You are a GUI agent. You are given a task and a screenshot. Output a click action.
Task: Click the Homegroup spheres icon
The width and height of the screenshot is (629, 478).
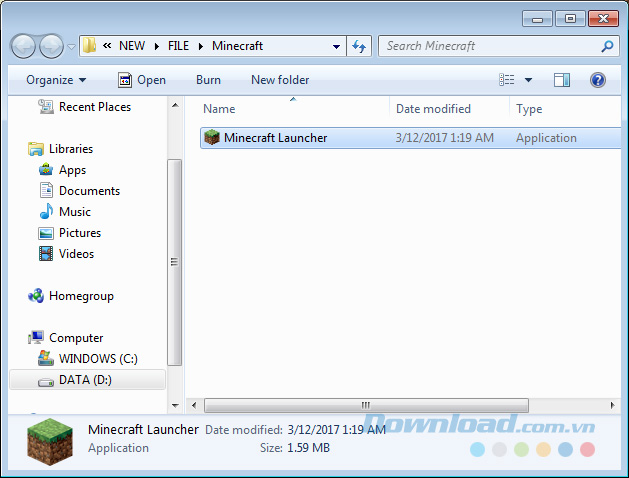coord(36,296)
